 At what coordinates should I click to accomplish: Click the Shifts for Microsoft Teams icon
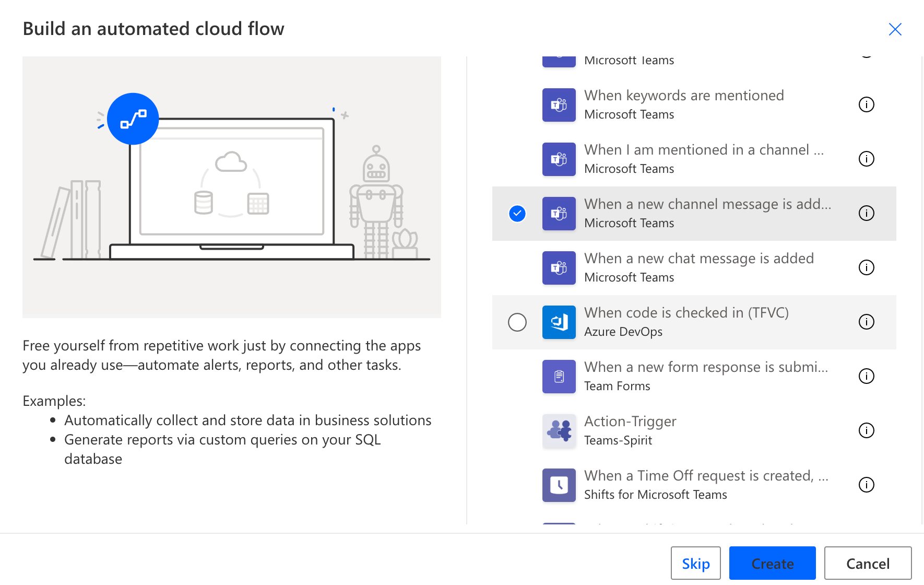(x=559, y=485)
